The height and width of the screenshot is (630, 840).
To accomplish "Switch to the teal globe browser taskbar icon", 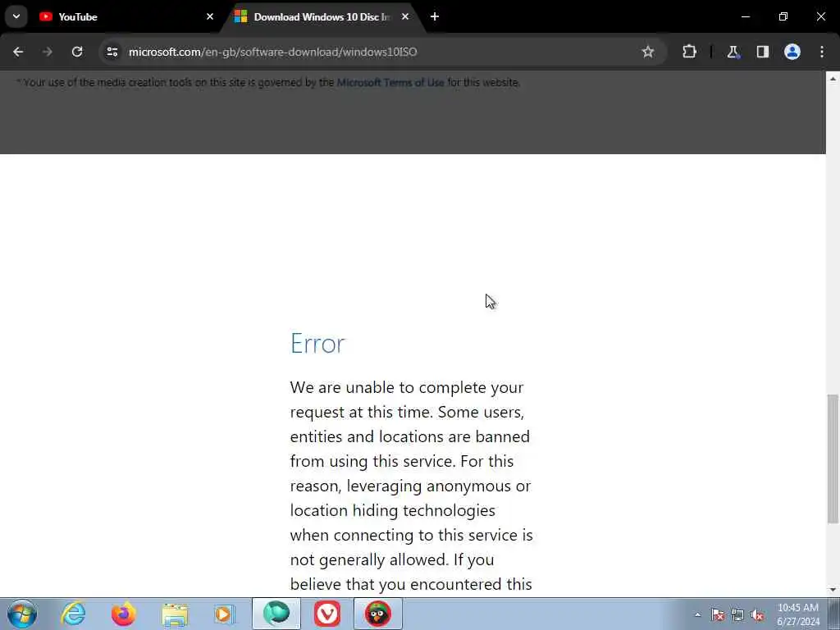I will click(276, 614).
